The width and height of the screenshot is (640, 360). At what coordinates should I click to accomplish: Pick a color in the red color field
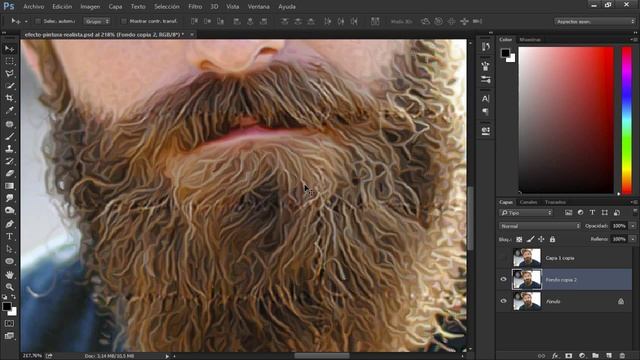[566, 120]
